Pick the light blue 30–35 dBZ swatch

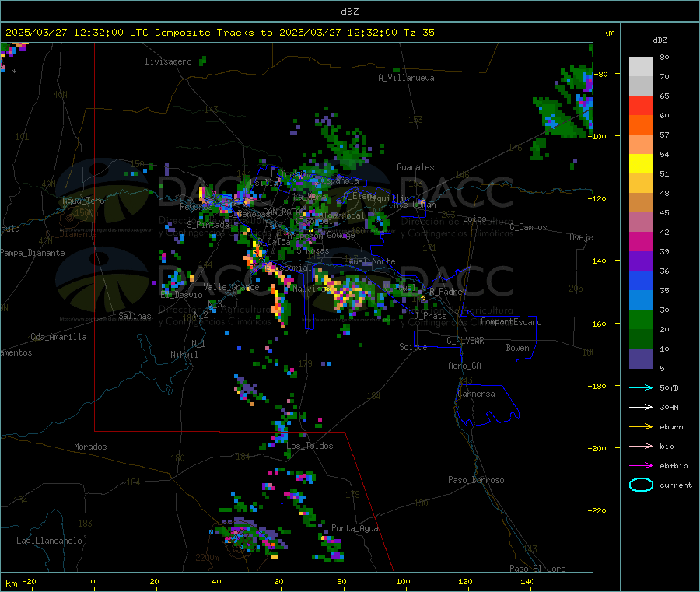point(641,300)
